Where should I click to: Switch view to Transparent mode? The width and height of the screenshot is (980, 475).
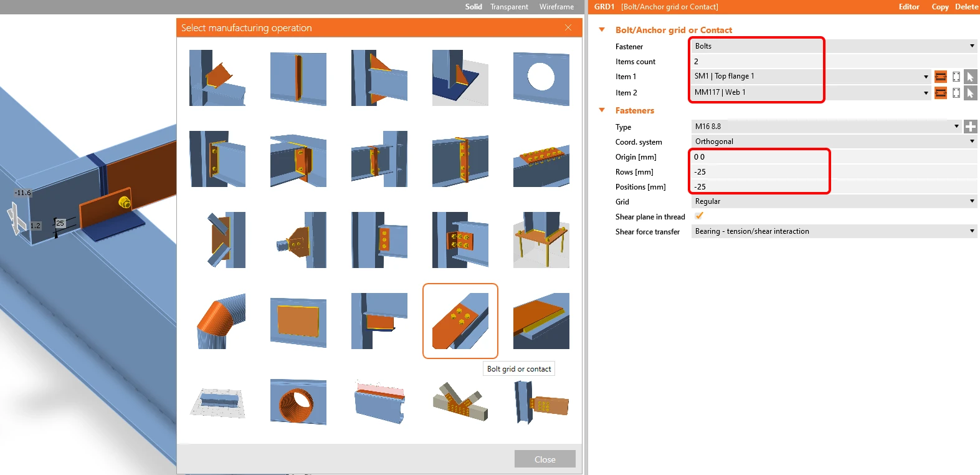click(509, 7)
